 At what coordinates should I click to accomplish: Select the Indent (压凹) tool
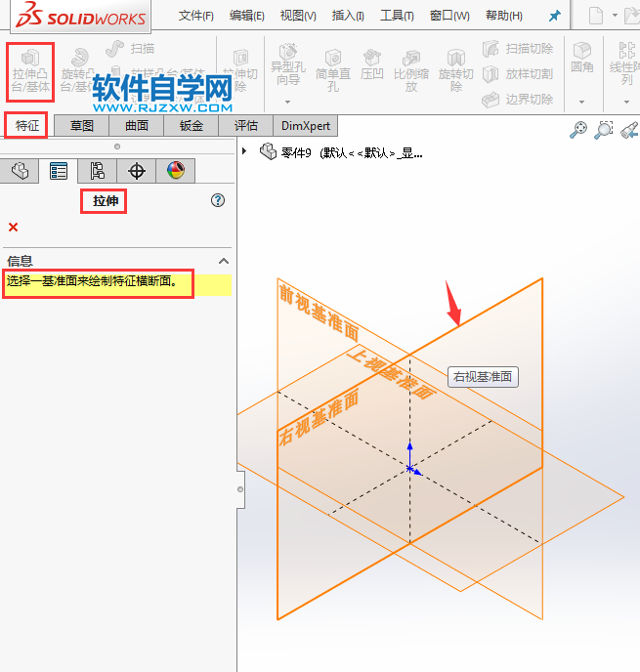pos(371,64)
